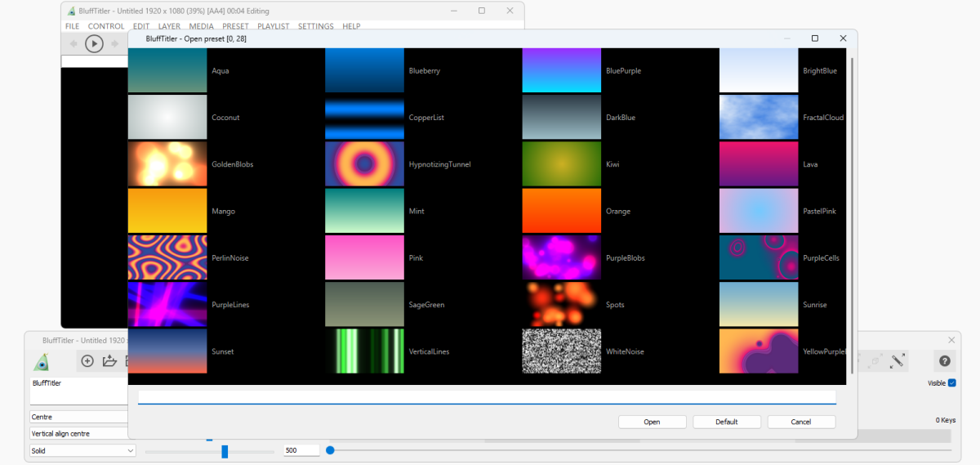Click the open folder icon in tool window

[x=109, y=361]
